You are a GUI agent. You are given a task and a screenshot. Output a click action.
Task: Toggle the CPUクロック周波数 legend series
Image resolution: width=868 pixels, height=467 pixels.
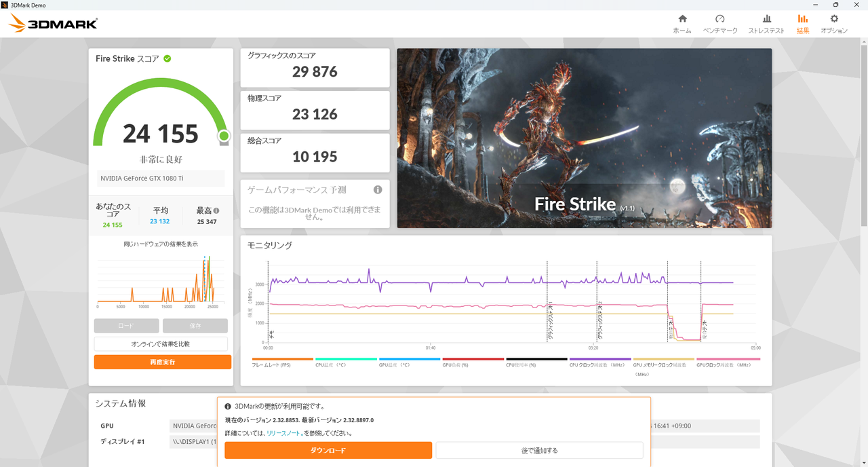[600, 362]
